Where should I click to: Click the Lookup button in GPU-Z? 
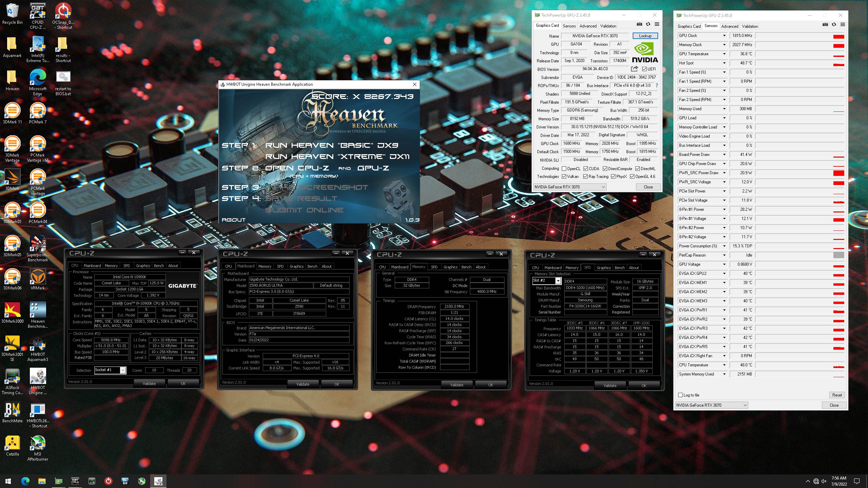click(645, 36)
